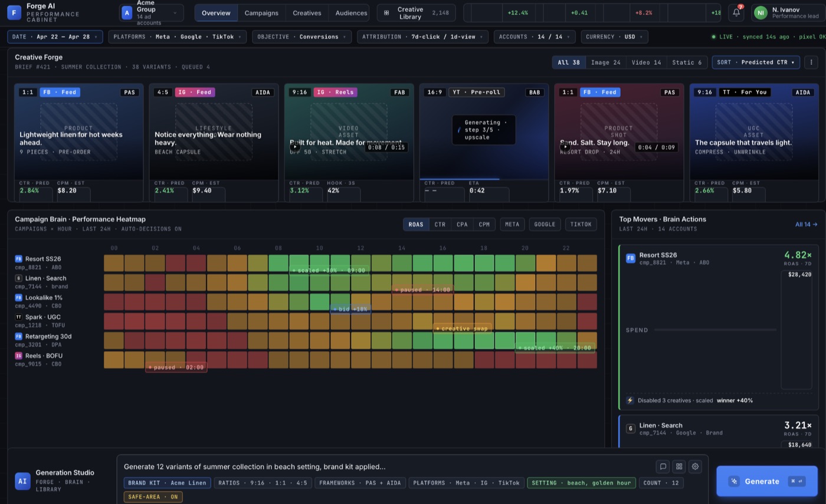Image resolution: width=826 pixels, height=504 pixels.
Task: Open the Date Apr 22 – Apr 28 filter
Action: 55,37
